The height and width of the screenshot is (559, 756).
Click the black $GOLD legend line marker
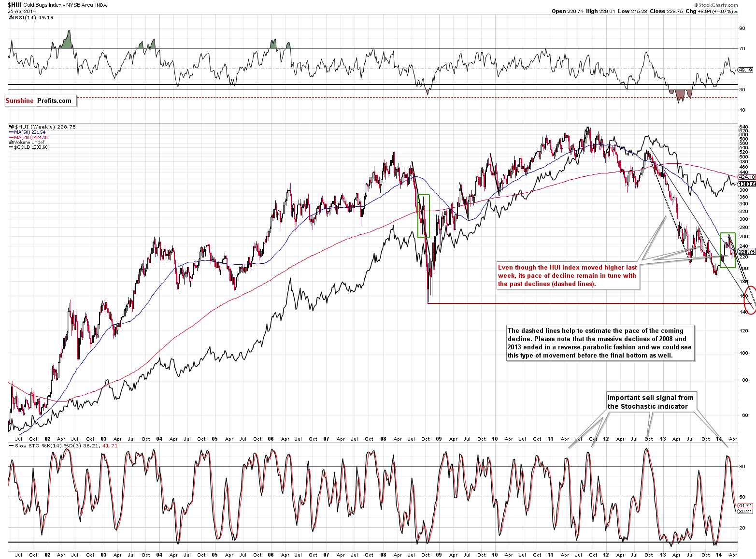[11, 147]
